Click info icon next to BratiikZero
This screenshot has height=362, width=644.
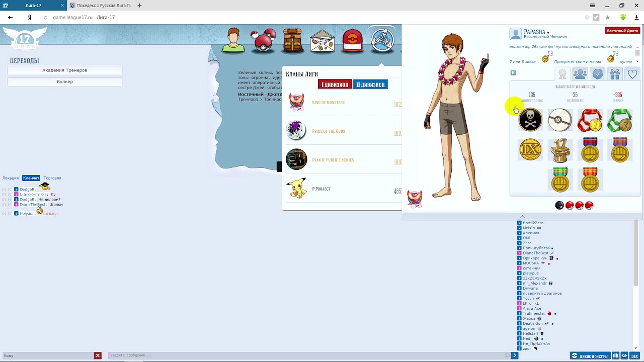pos(519,223)
